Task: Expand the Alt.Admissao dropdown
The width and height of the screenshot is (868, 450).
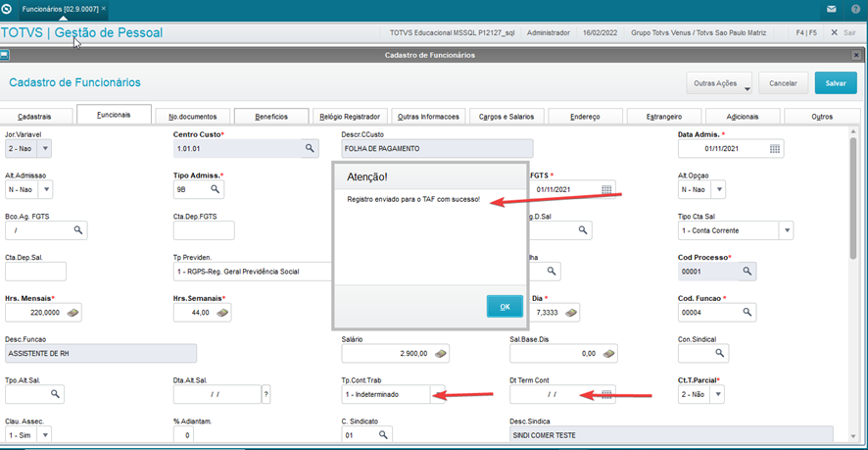Action: click(45, 189)
